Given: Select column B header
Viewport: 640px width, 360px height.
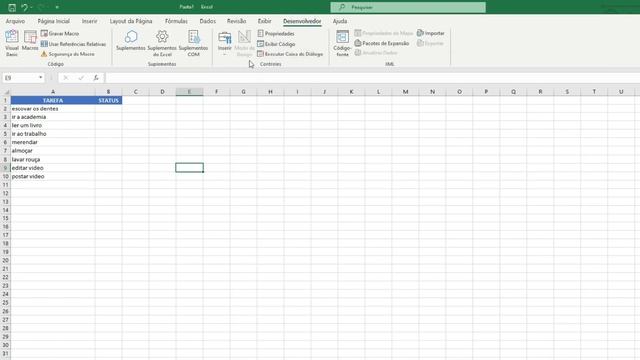Looking at the screenshot, I should point(109,92).
